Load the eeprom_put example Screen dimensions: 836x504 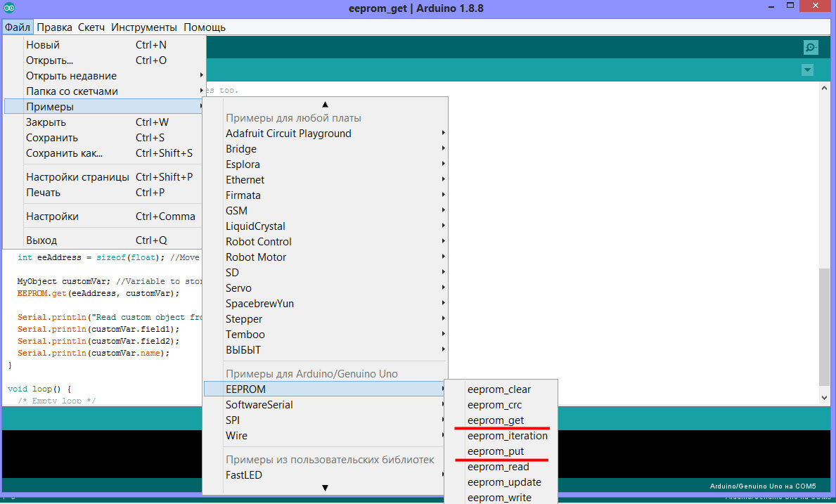[x=501, y=451]
